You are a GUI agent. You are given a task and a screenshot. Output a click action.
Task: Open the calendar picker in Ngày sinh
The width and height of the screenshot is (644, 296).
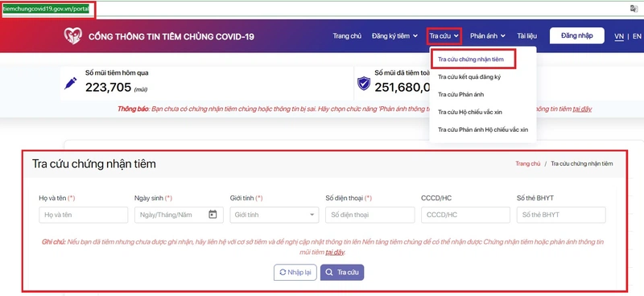coord(213,214)
